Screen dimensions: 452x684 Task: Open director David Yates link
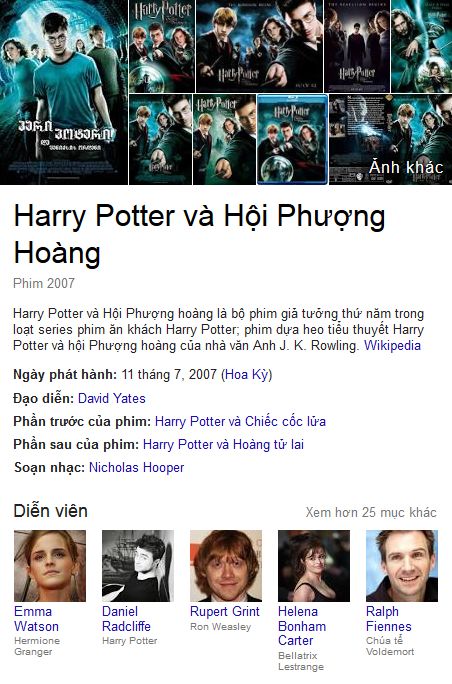click(x=112, y=398)
